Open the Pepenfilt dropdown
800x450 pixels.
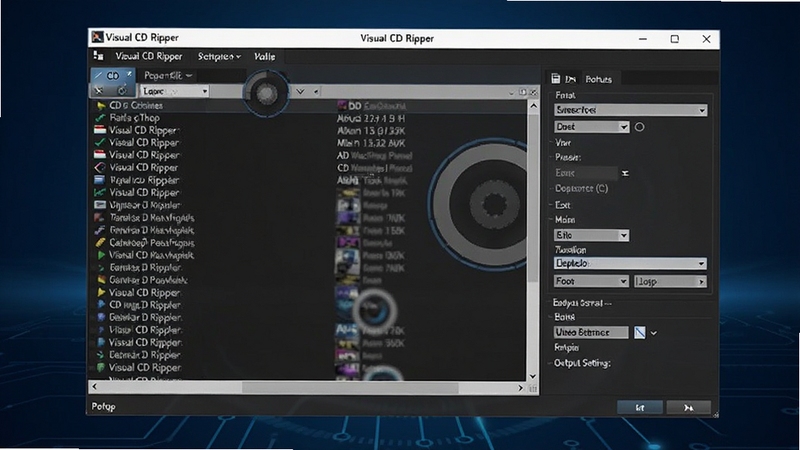[x=168, y=76]
